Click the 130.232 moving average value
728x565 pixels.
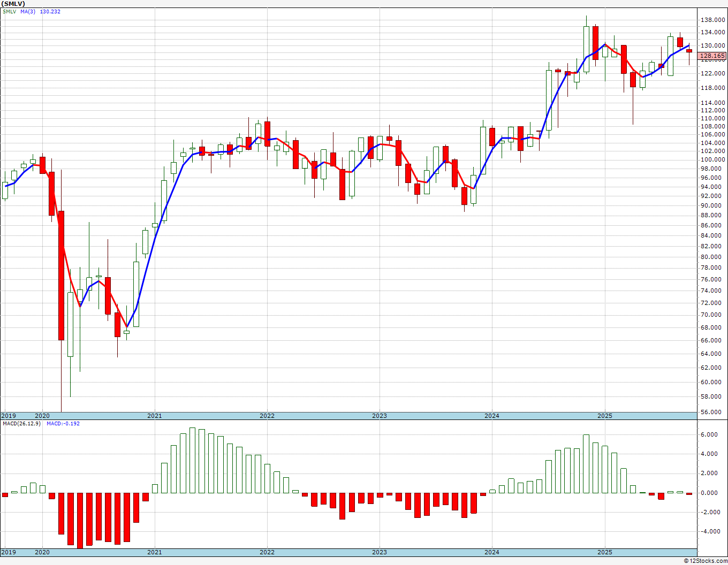click(x=50, y=11)
